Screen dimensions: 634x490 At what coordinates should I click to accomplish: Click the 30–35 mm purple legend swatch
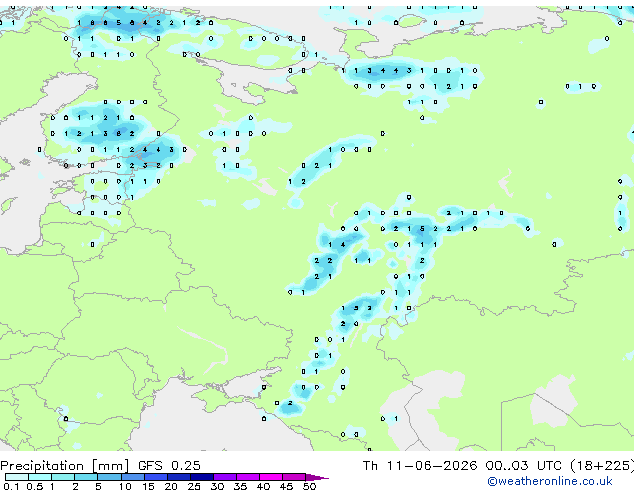coord(225,477)
